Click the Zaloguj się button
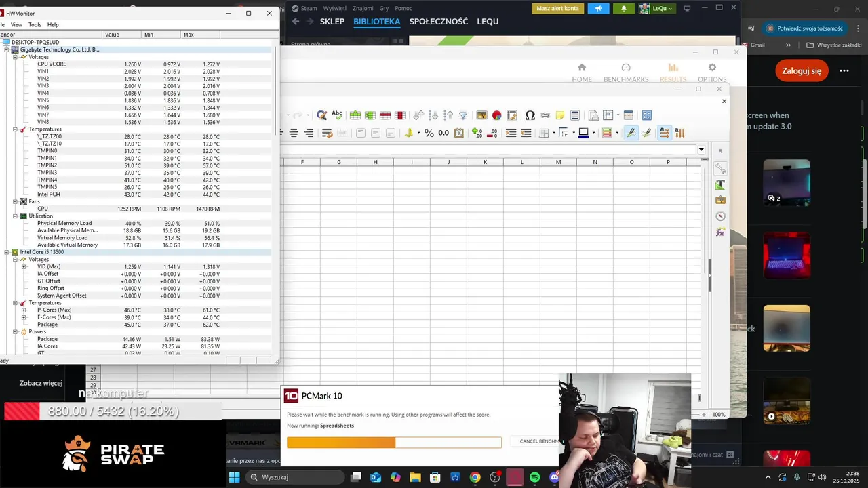This screenshot has height=488, width=868. click(802, 70)
